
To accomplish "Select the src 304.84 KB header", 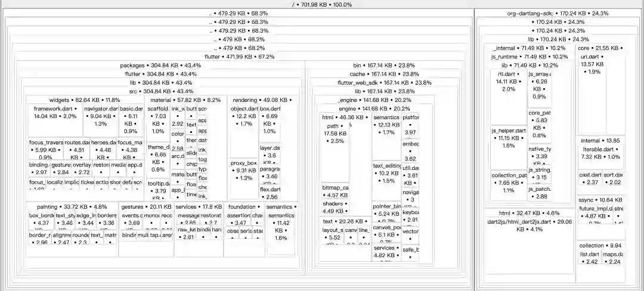I will (161, 91).
